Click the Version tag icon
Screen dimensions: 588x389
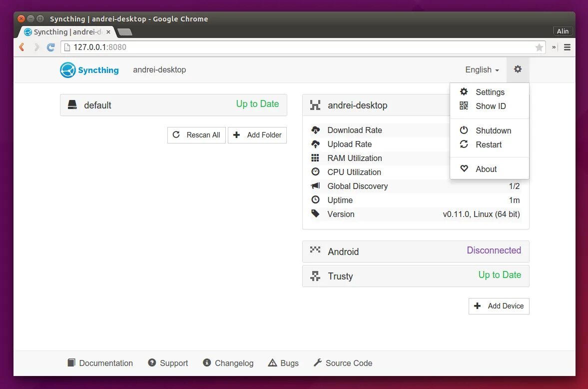tap(315, 213)
